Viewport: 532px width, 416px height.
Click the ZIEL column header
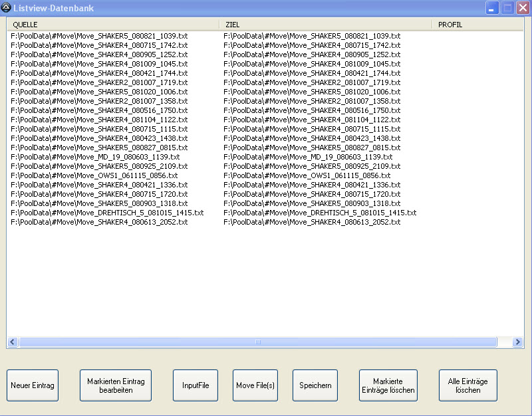tap(326, 25)
